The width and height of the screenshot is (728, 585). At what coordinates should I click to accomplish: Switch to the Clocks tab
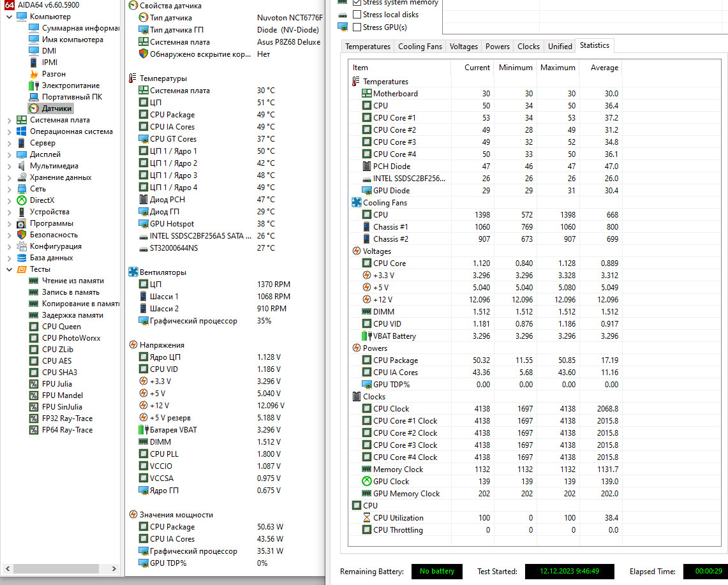[x=528, y=47]
